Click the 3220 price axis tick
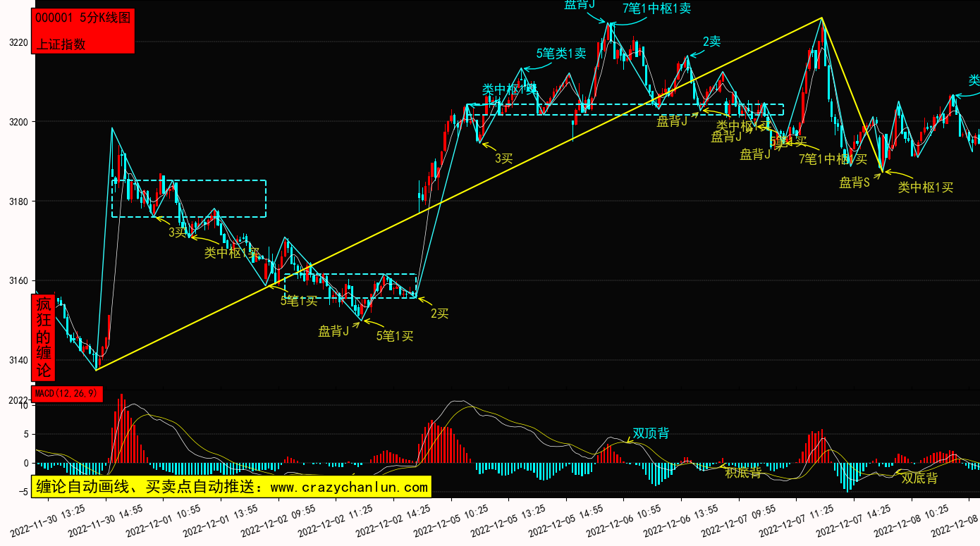 tap(18, 43)
